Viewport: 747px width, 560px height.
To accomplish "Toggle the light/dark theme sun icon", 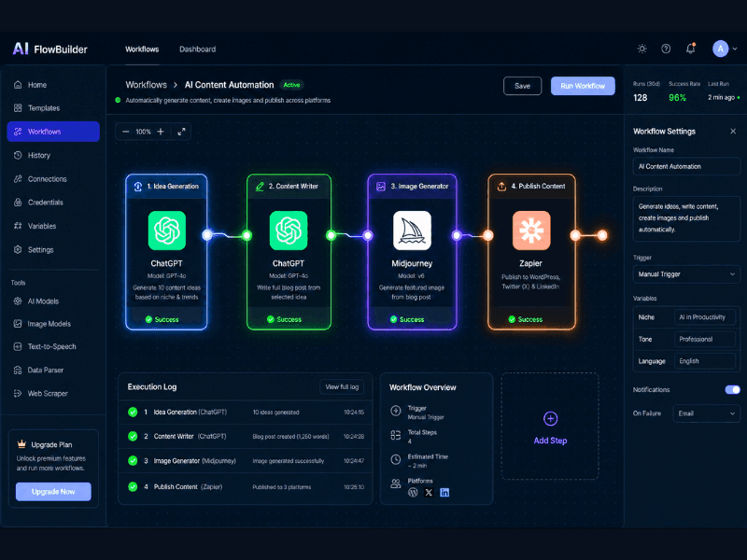I will point(641,49).
